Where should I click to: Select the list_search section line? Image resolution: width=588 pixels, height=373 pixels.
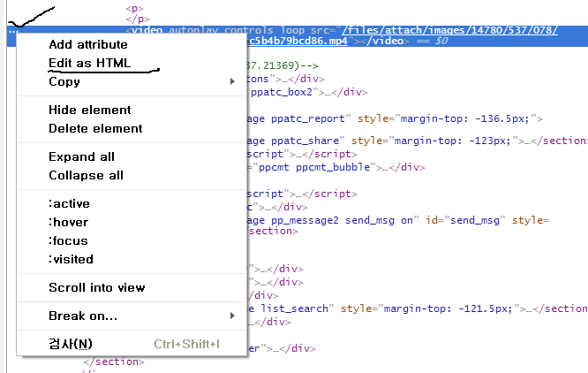(x=417, y=308)
